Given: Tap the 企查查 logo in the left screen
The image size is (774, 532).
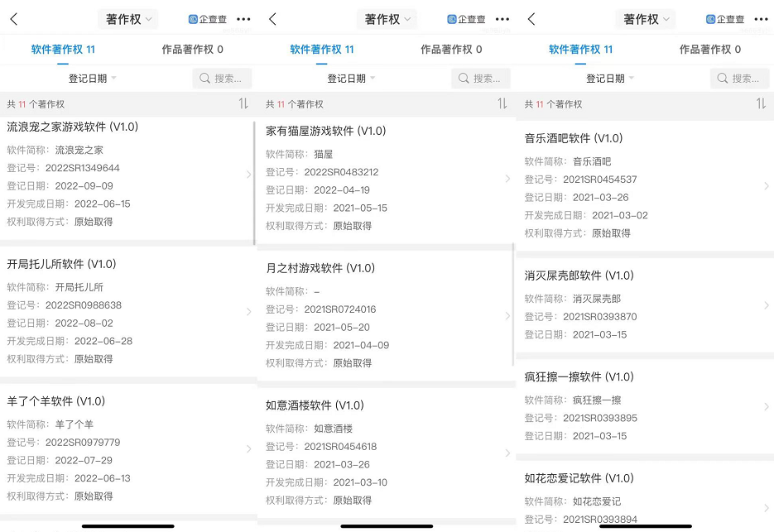Looking at the screenshot, I should click(x=207, y=19).
